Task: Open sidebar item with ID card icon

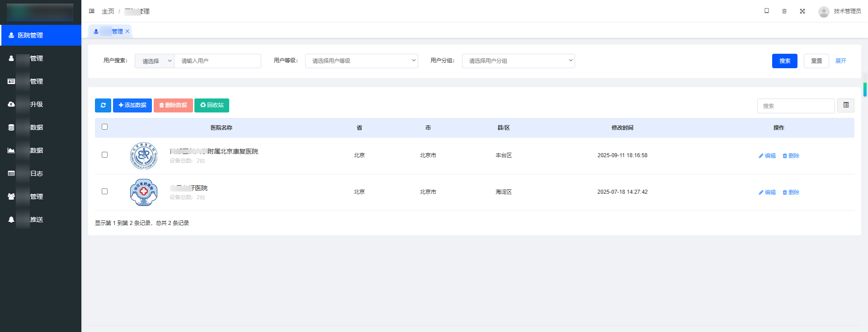Action: tap(41, 81)
